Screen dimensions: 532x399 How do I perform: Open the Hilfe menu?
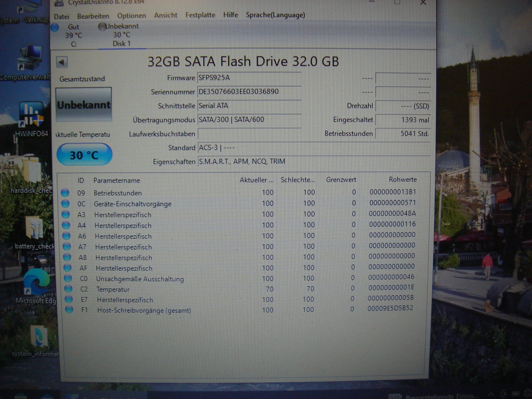click(231, 14)
